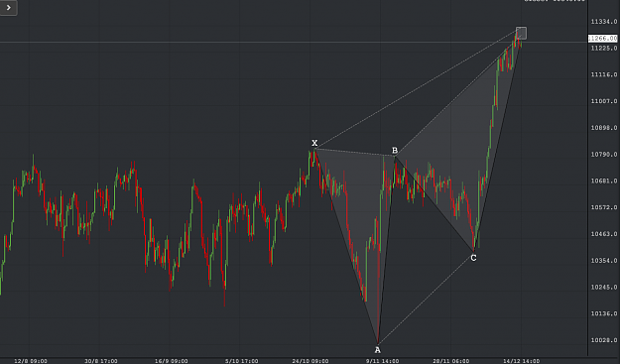620x364 pixels.
Task: Click the current price tag 11266.00
Action: pyautogui.click(x=603, y=39)
